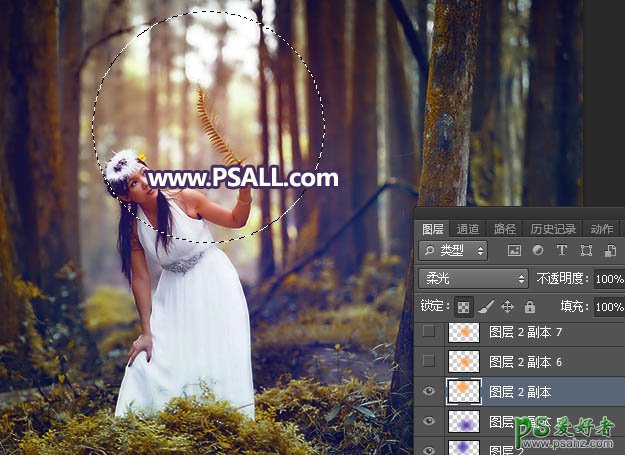Click the adjustment layer filter icon
The height and width of the screenshot is (455, 625).
point(538,251)
